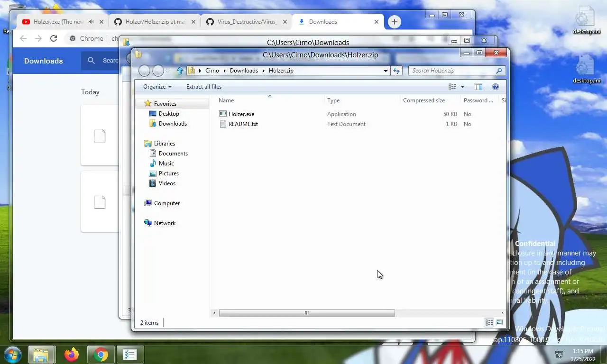
Task: Click the Chrome Downloads search icon
Action: [x=92, y=61]
